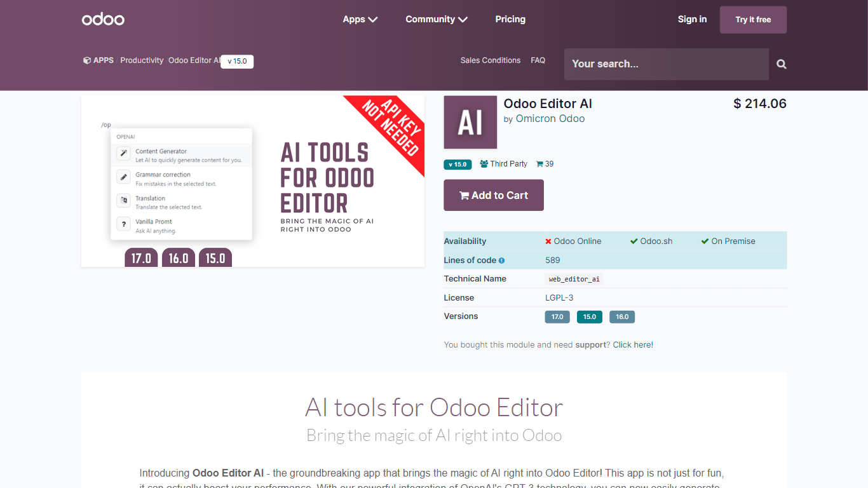Open the Productivity breadcrumb category

(x=142, y=60)
